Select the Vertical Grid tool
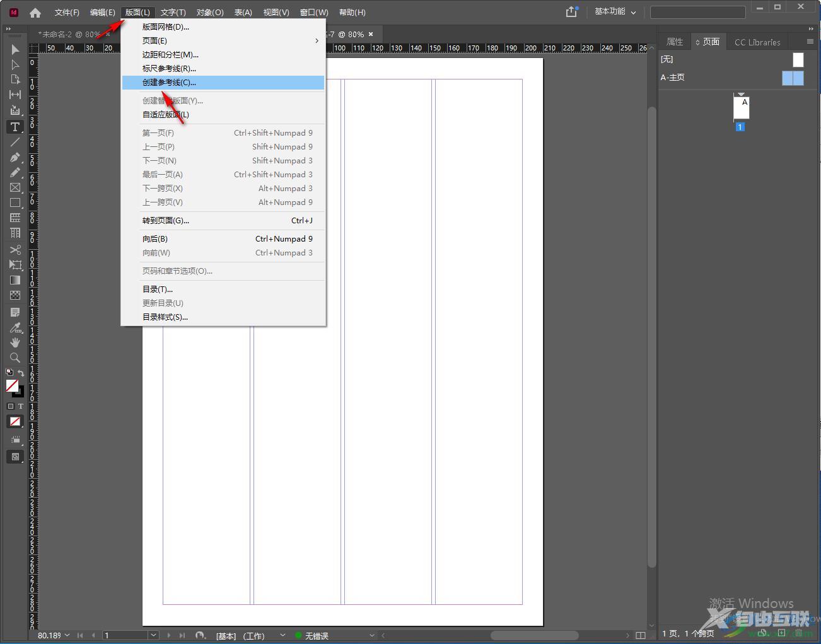The width and height of the screenshot is (821, 644). tap(15, 233)
